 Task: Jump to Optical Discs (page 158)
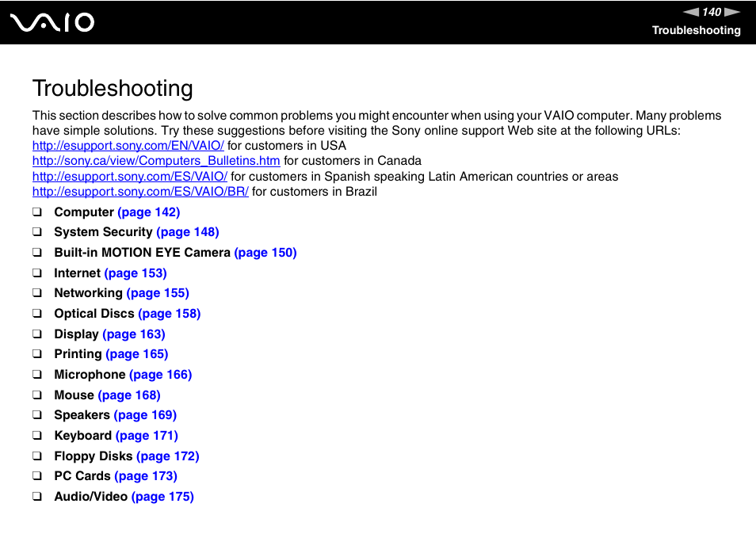click(170, 314)
